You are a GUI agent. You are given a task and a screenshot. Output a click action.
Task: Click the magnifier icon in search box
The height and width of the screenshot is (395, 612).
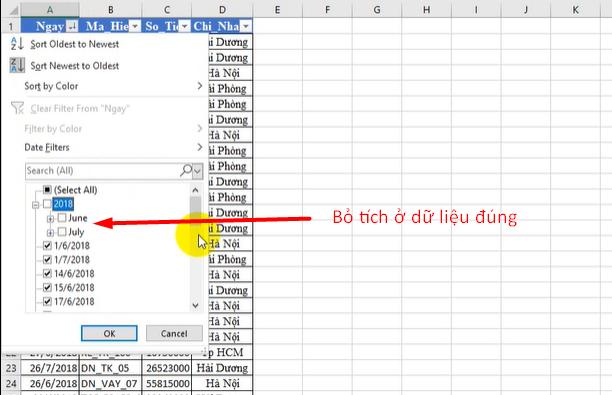coord(186,171)
